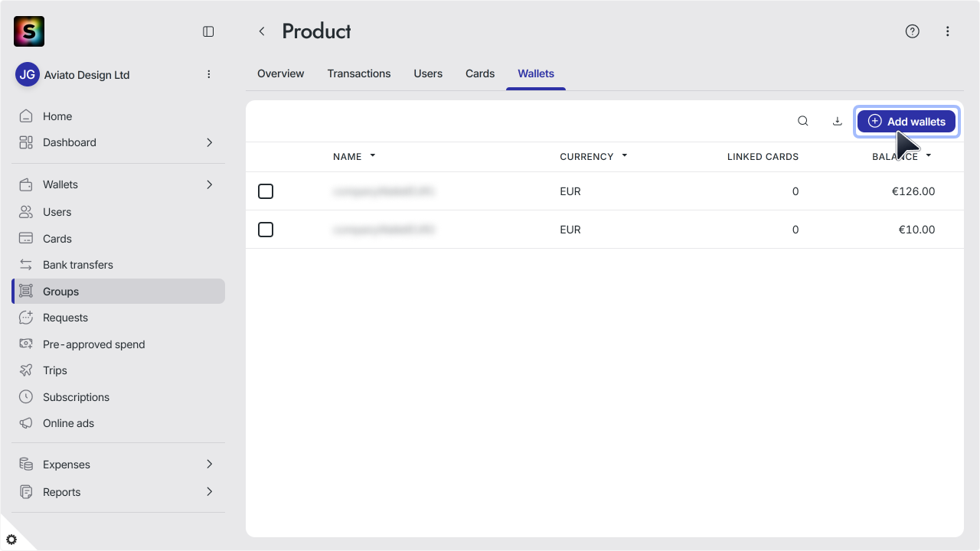Screen dimensions: 980x551
Task: Click the Pre-approved spend icon
Action: click(x=26, y=344)
